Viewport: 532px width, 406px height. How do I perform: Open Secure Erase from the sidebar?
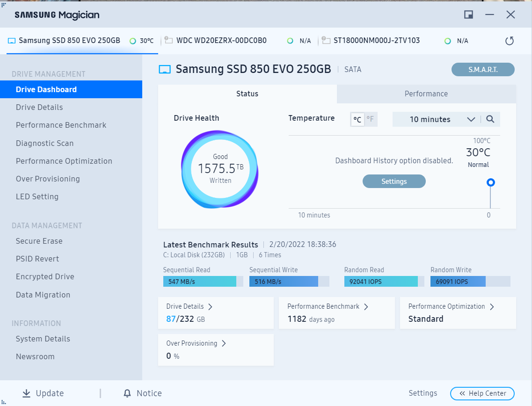39,241
